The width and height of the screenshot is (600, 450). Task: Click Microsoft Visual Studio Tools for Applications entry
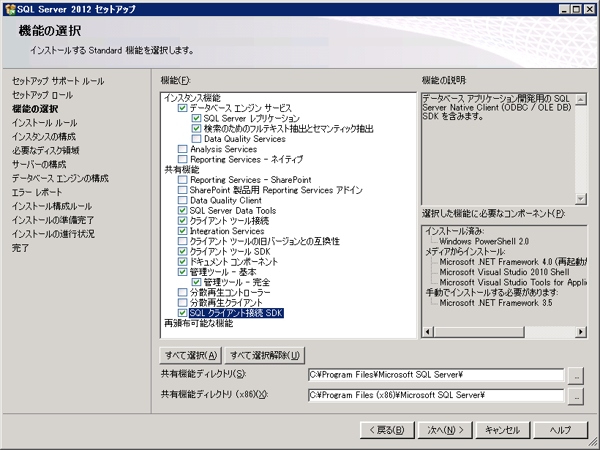point(513,282)
